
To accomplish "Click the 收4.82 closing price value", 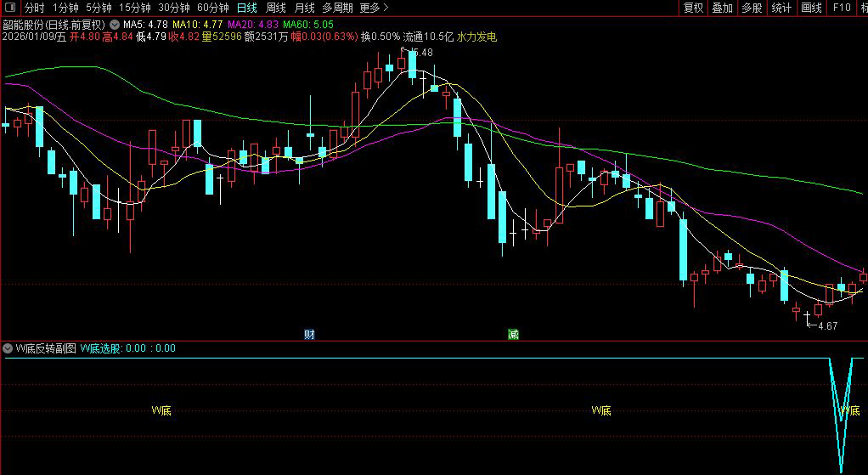I will [x=183, y=37].
